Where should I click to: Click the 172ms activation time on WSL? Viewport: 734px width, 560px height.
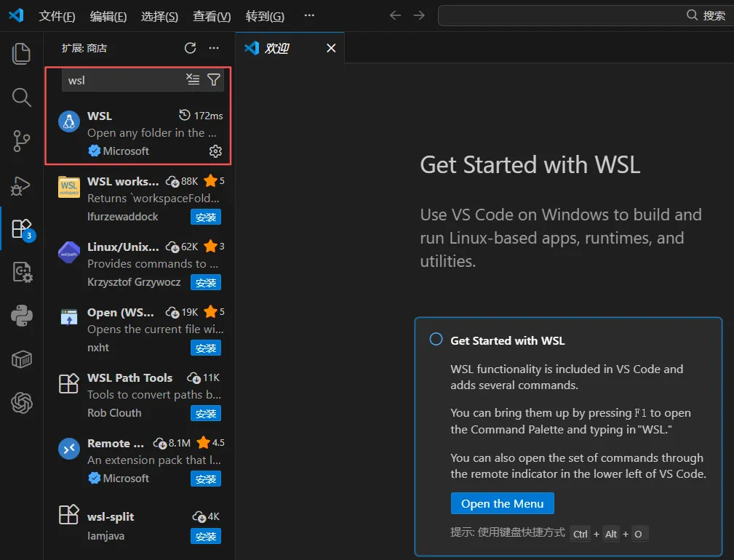[202, 115]
